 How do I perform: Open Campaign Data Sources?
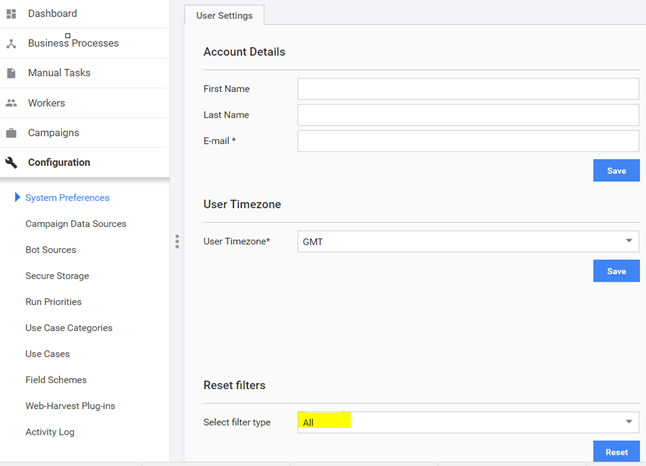[76, 224]
